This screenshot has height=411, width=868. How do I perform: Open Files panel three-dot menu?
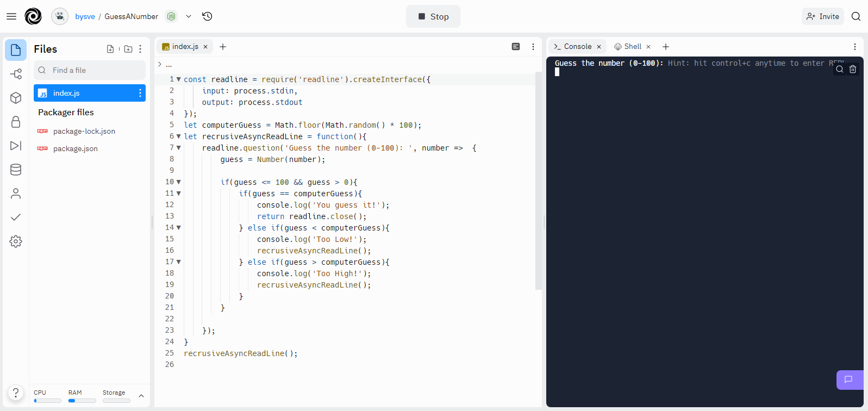point(140,49)
